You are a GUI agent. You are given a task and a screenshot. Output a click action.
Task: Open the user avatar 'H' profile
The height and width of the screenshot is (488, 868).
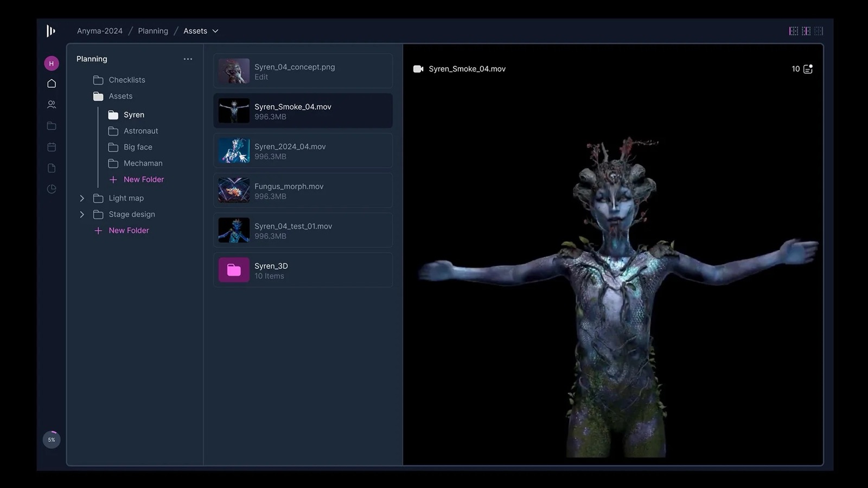coord(52,63)
